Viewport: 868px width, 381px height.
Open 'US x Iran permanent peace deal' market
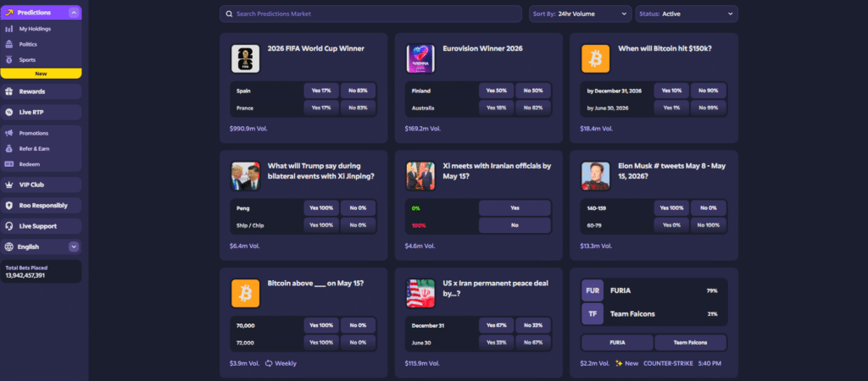click(x=495, y=288)
